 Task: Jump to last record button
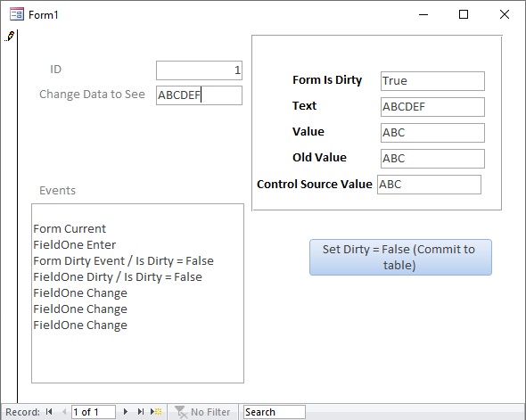click(x=141, y=412)
